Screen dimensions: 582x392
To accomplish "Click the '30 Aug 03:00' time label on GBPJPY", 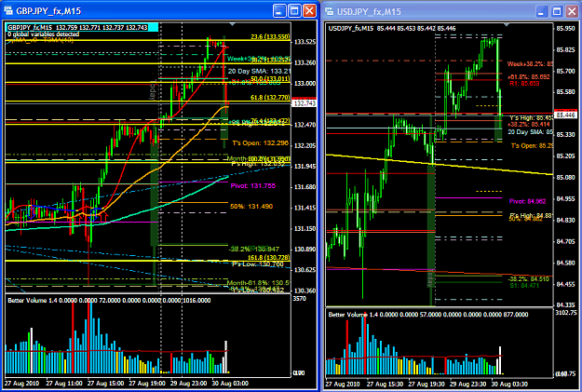I will coord(230,383).
